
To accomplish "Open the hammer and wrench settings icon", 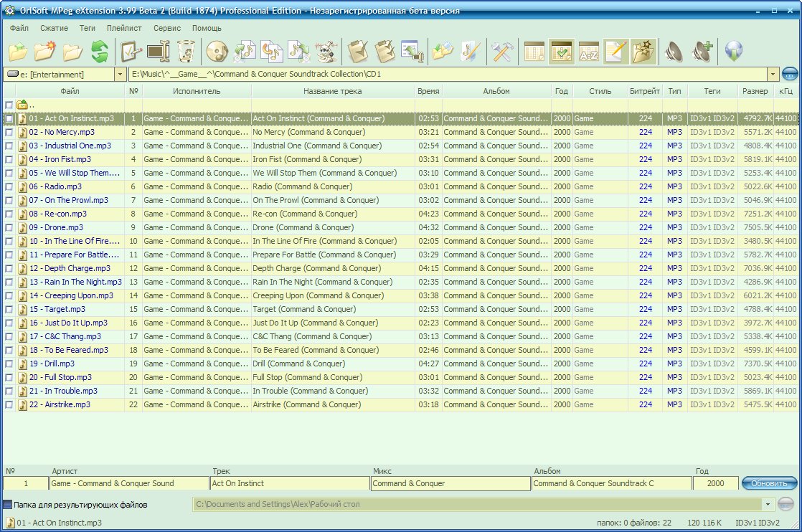I will tap(501, 52).
